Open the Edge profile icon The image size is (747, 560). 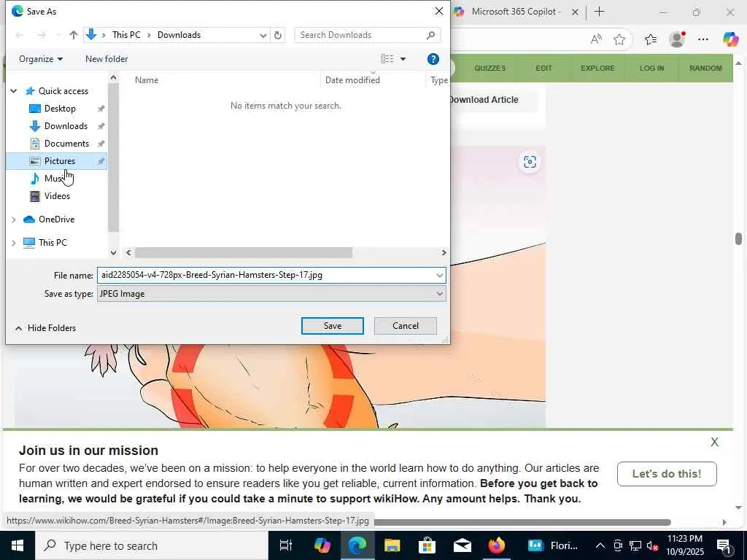[x=677, y=39]
